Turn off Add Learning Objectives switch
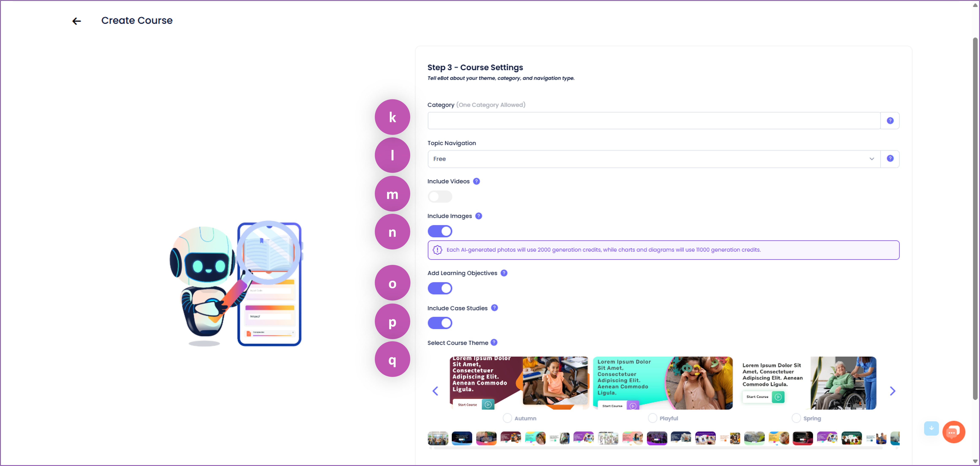 [x=440, y=288]
